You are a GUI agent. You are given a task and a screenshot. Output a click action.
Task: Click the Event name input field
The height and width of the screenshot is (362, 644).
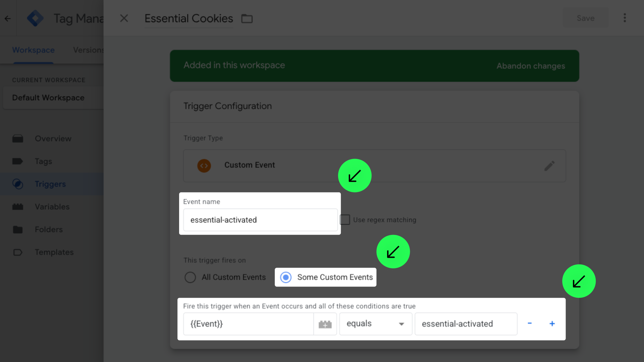[260, 220]
